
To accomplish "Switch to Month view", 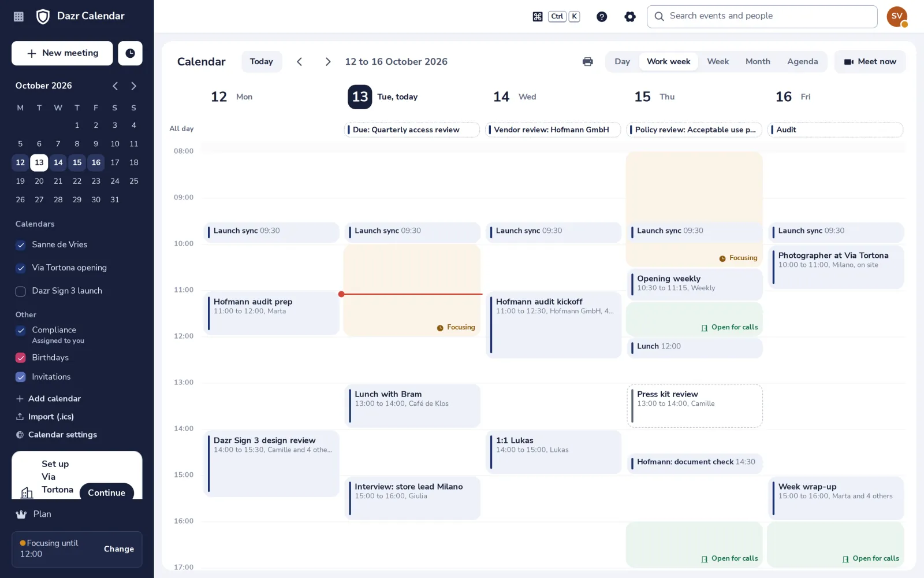I will click(758, 62).
